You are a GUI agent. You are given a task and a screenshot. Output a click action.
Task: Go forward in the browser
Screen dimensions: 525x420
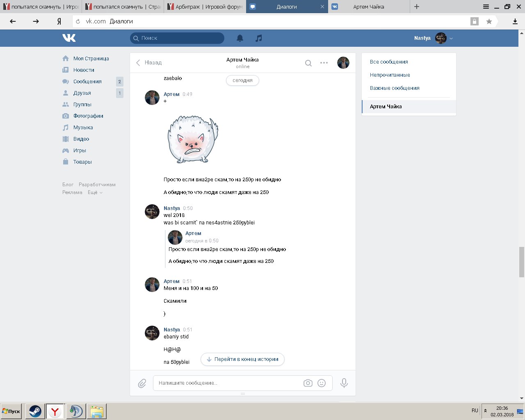(36, 21)
